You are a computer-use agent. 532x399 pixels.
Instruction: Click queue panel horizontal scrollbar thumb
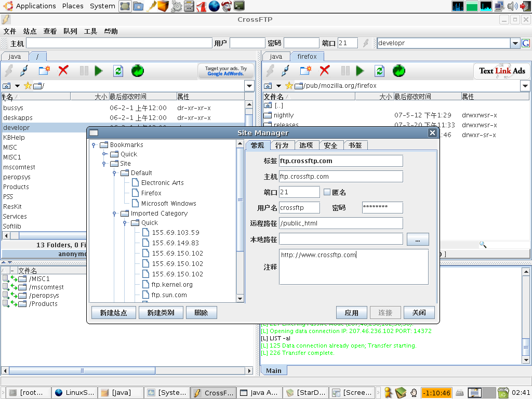82,370
